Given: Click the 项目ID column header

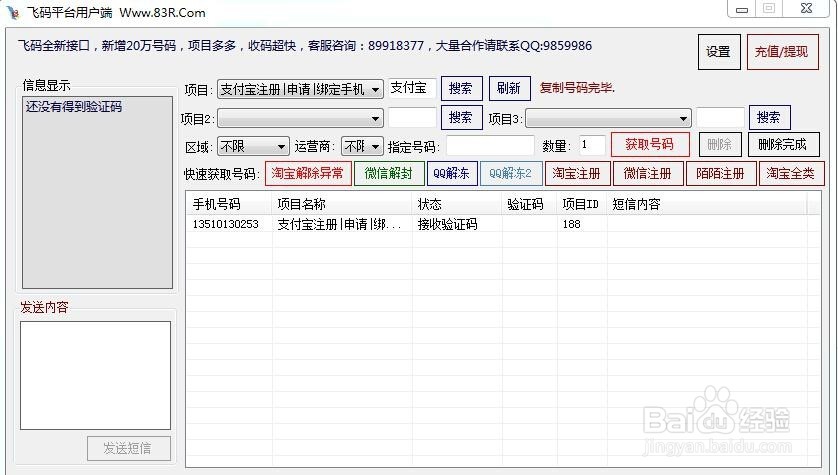Looking at the screenshot, I should coord(582,204).
